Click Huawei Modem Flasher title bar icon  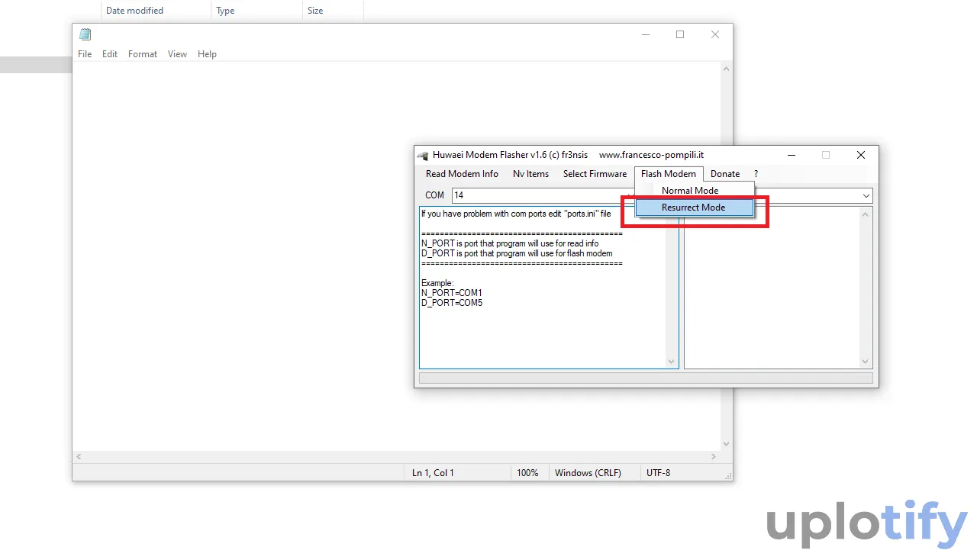tap(423, 155)
